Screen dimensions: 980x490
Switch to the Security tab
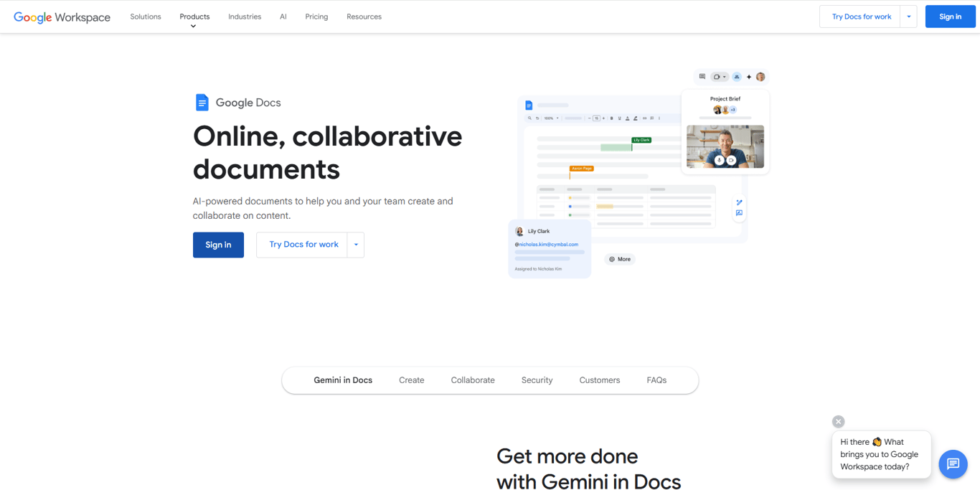(537, 380)
